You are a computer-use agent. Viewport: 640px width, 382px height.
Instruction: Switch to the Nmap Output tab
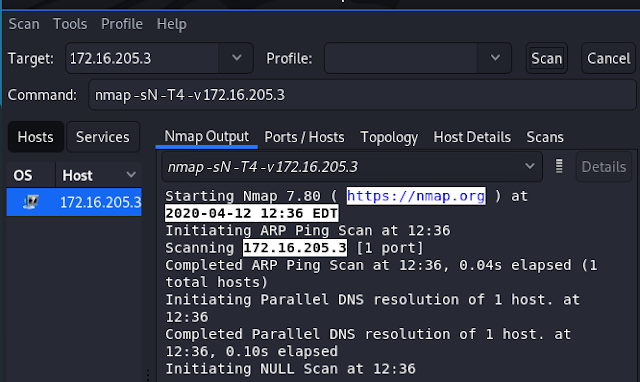coord(207,137)
